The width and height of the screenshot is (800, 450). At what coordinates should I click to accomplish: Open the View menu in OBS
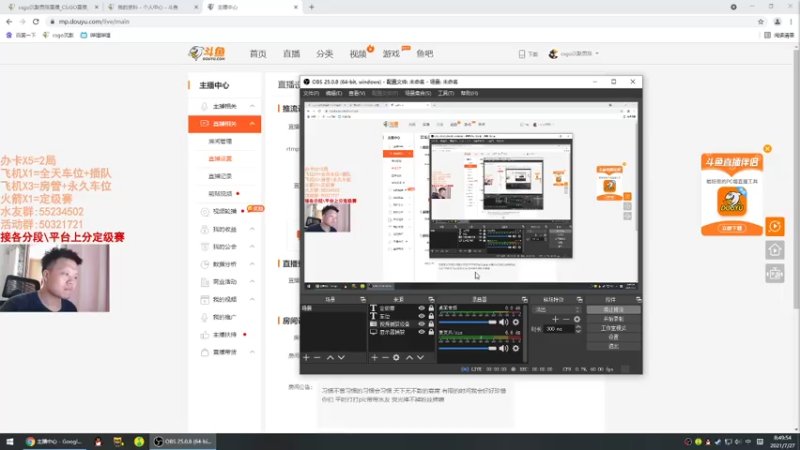click(x=357, y=93)
